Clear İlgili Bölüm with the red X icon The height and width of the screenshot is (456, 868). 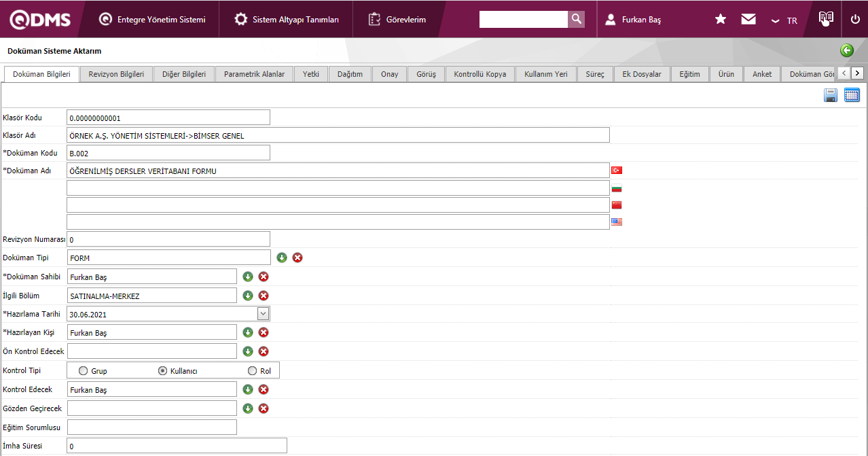pos(264,296)
